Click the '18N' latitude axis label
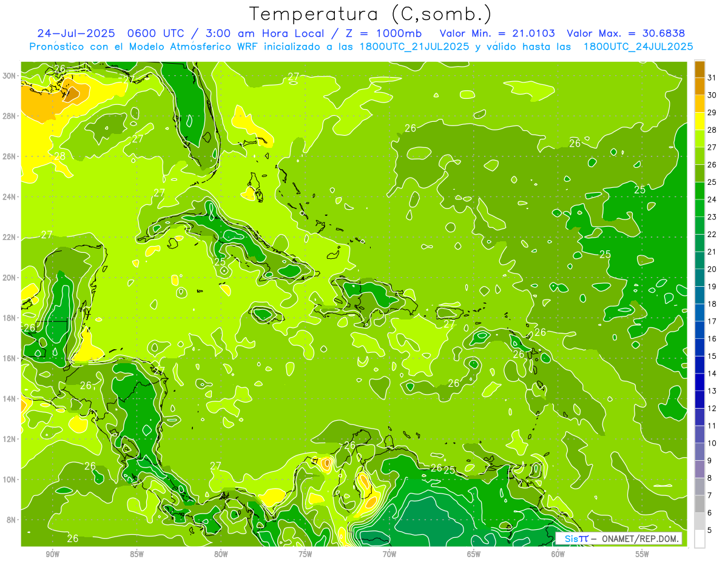 (x=10, y=318)
